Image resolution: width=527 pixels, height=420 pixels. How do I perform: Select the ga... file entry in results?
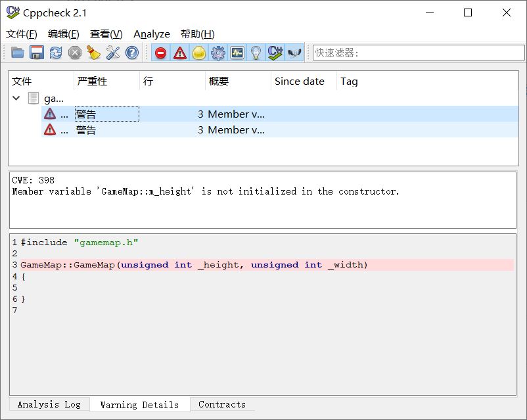coord(54,99)
